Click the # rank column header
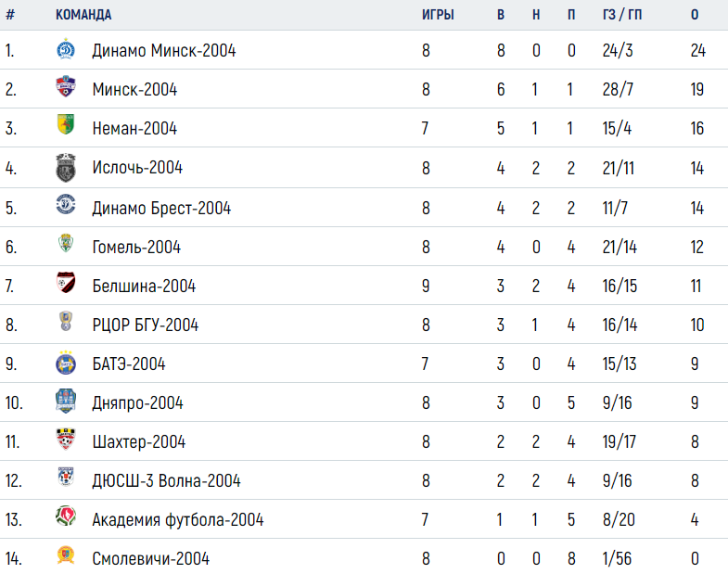This screenshot has height=574, width=728. point(10,15)
